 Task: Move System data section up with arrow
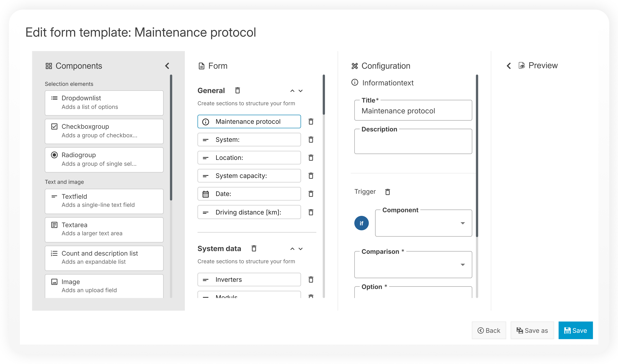[292, 249]
